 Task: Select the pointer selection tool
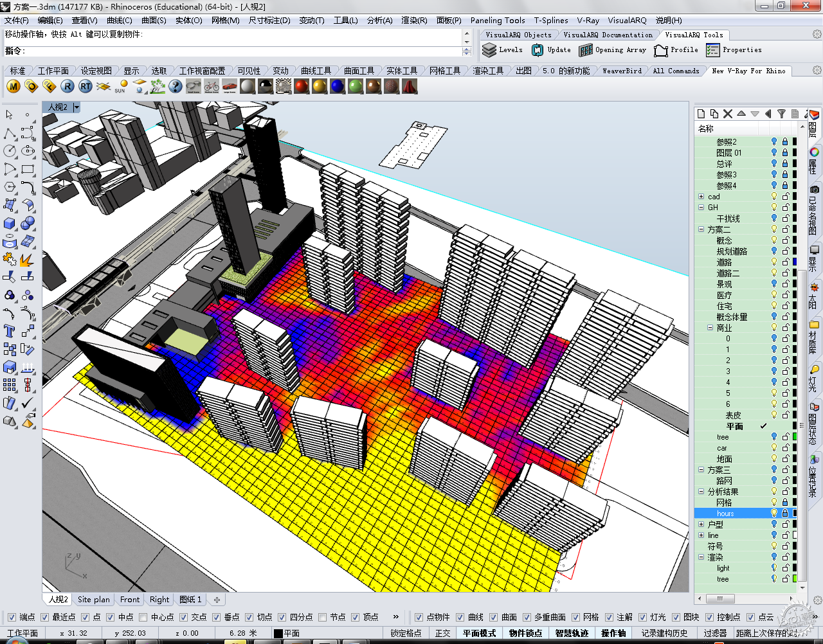tap(10, 115)
